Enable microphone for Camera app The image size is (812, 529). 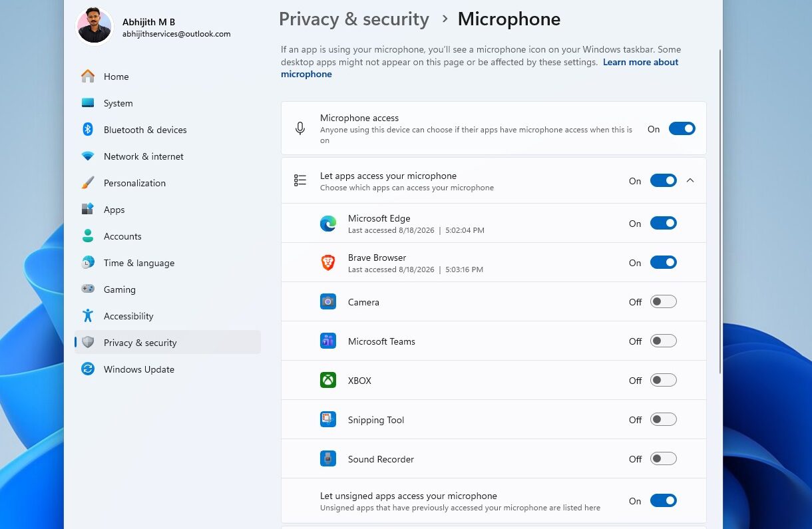point(664,302)
